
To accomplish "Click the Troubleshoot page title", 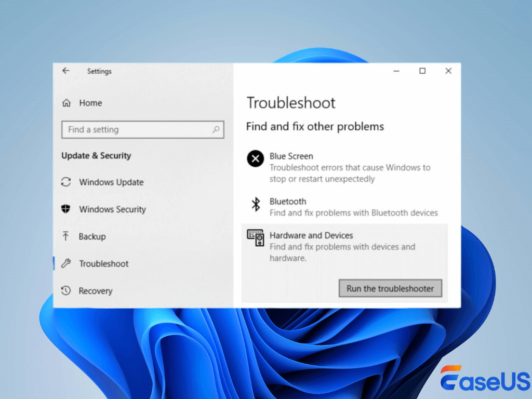I will [291, 103].
